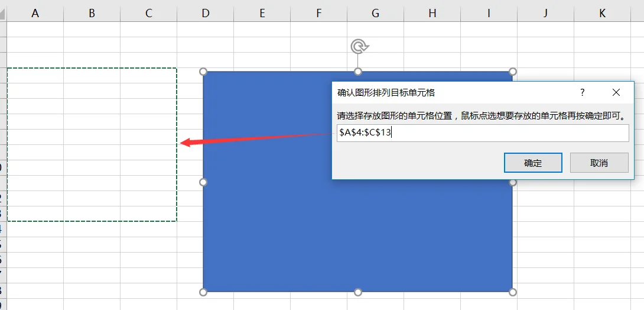
Task: Click the top-left resize handle of the rectangle
Action: pyautogui.click(x=203, y=72)
